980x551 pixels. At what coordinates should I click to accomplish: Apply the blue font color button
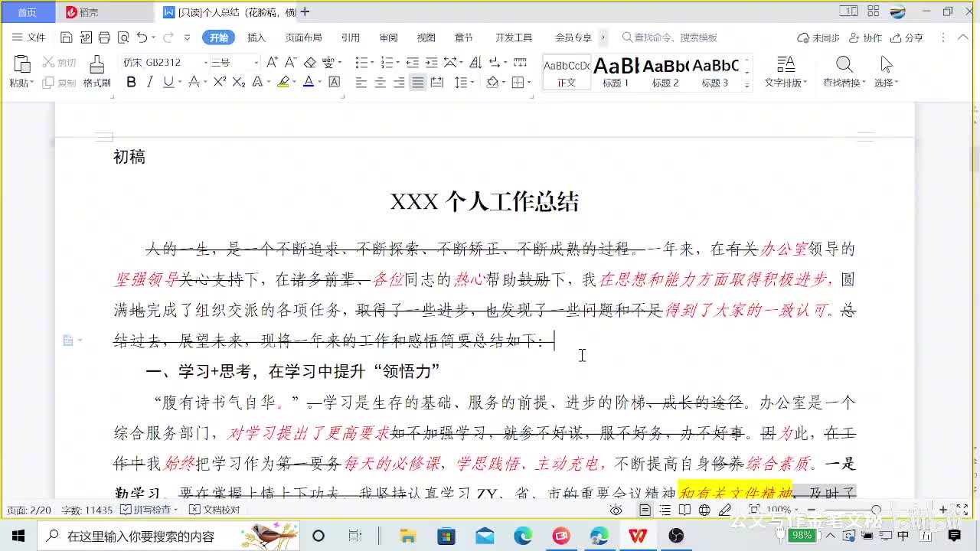click(308, 82)
